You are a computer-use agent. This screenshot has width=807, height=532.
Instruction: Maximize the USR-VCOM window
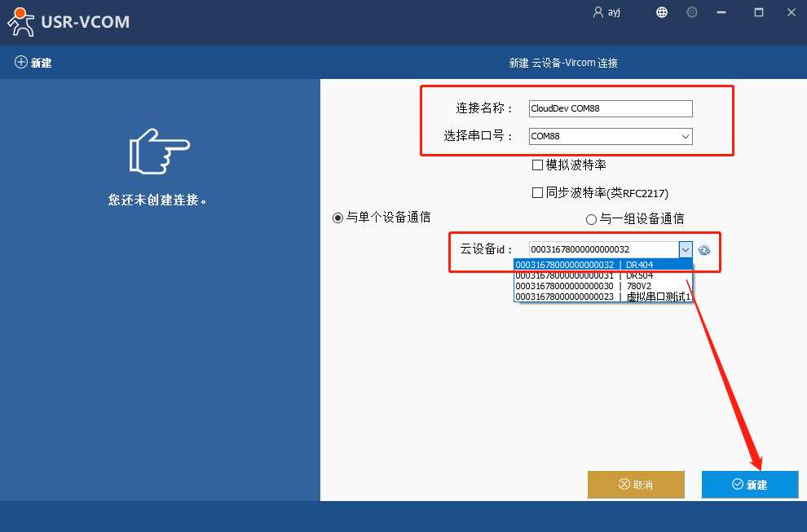pyautogui.click(x=759, y=12)
